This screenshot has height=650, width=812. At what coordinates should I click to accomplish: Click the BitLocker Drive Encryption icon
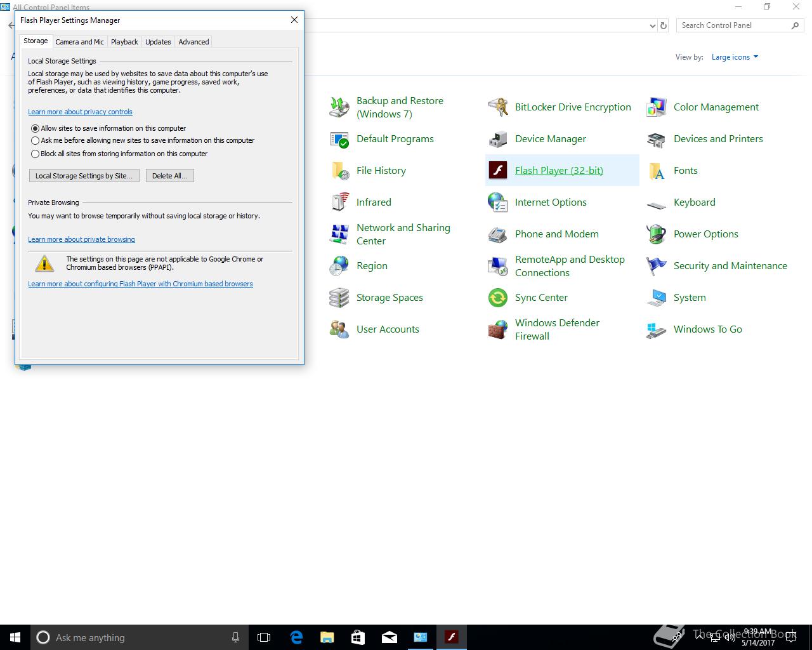click(x=498, y=107)
